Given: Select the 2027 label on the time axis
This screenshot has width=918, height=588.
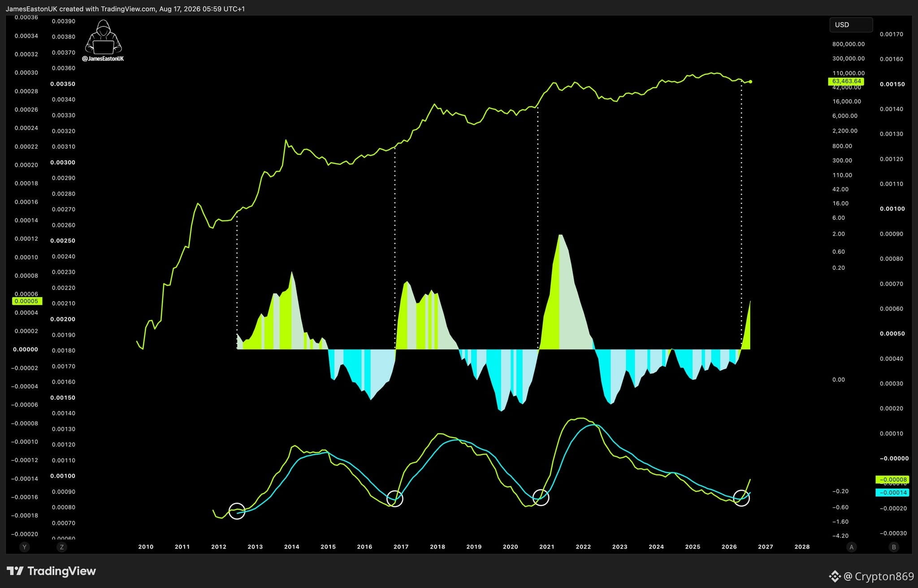Looking at the screenshot, I should [x=766, y=547].
